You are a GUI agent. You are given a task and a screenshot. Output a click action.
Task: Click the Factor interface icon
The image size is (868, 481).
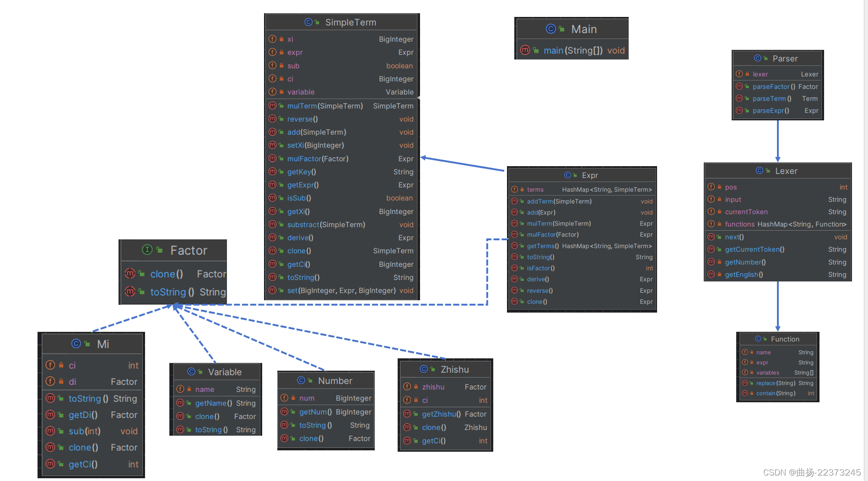pos(147,249)
